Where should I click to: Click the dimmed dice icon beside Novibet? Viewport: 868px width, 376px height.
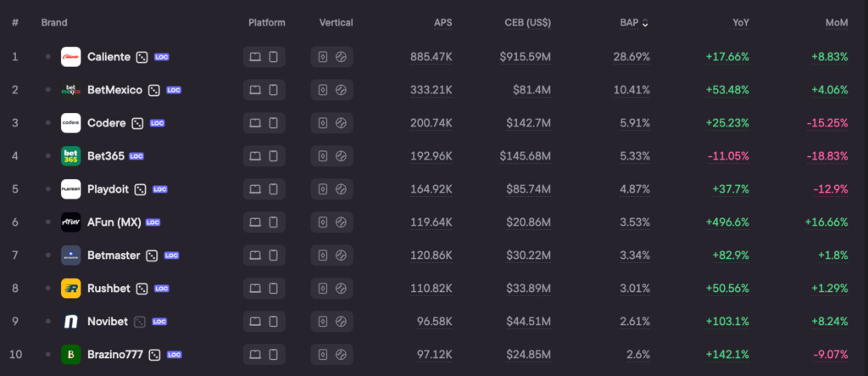(140, 322)
